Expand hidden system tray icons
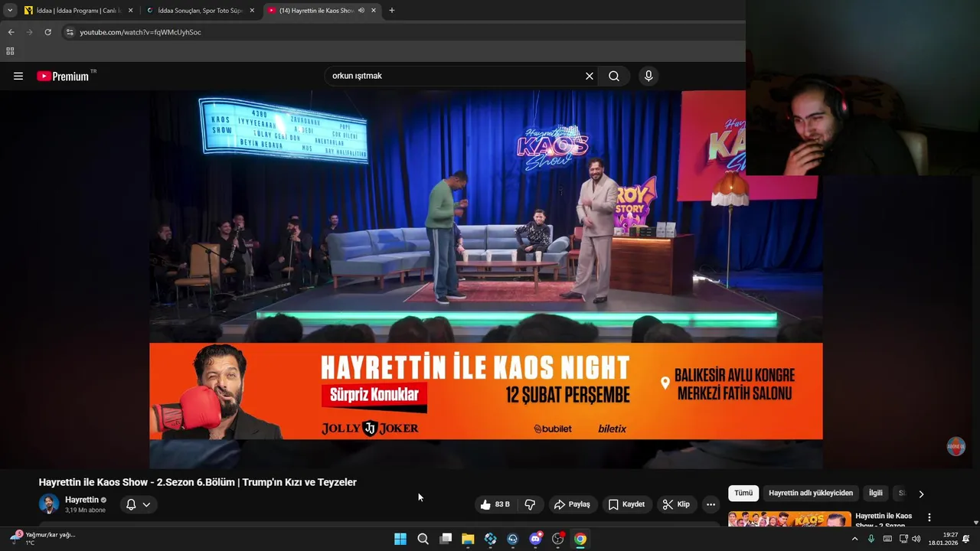980x551 pixels. [x=854, y=539]
